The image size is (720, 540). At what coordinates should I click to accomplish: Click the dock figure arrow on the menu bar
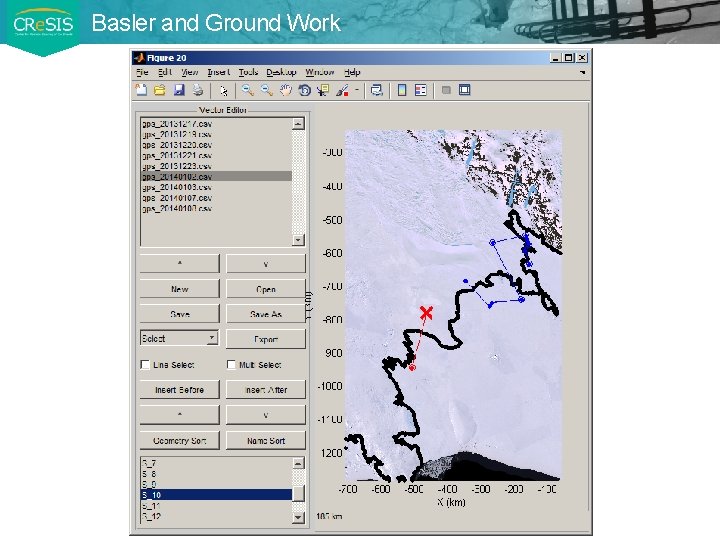pyautogui.click(x=582, y=73)
